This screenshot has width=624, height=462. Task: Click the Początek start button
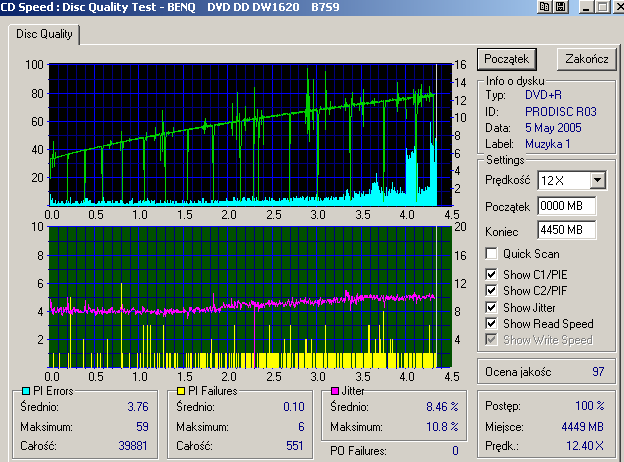tap(507, 59)
